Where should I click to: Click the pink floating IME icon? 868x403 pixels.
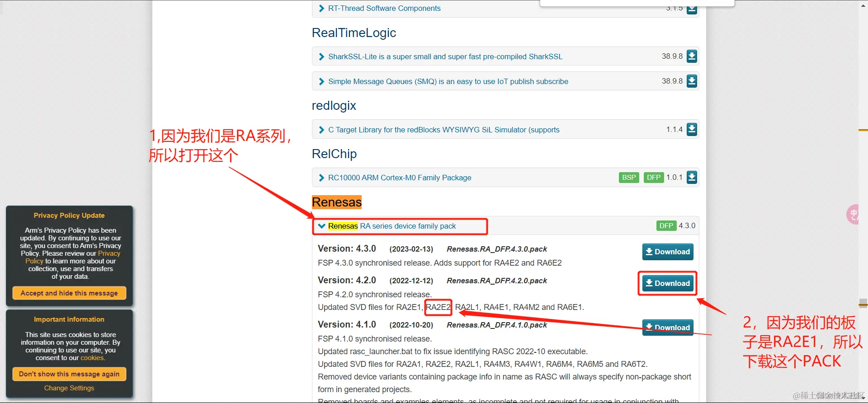[x=853, y=214]
